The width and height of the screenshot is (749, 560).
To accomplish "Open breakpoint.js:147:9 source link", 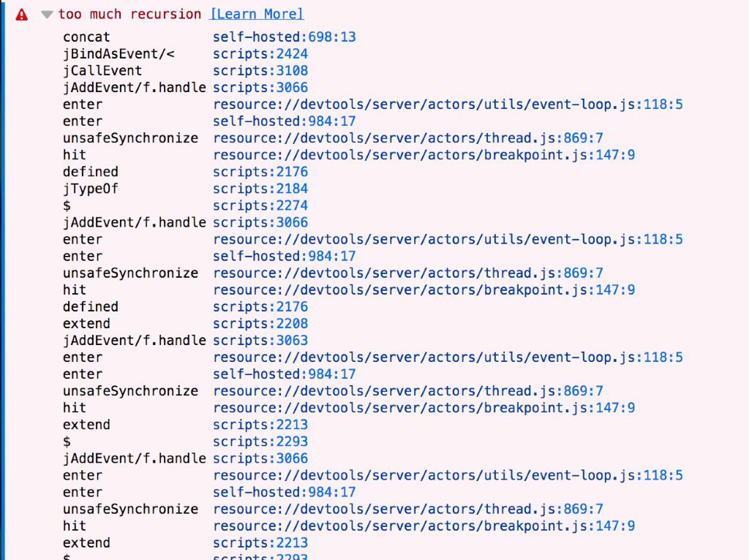I will pyautogui.click(x=424, y=154).
